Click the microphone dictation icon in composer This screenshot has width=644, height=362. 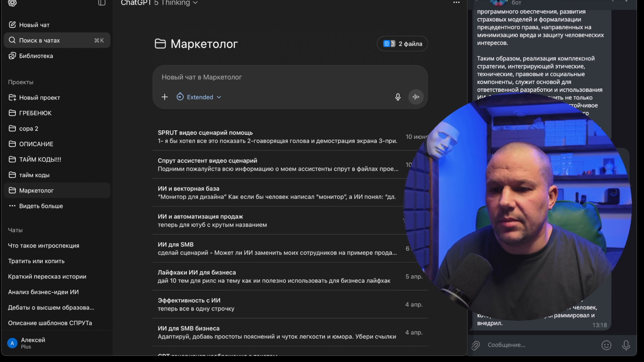click(x=398, y=97)
